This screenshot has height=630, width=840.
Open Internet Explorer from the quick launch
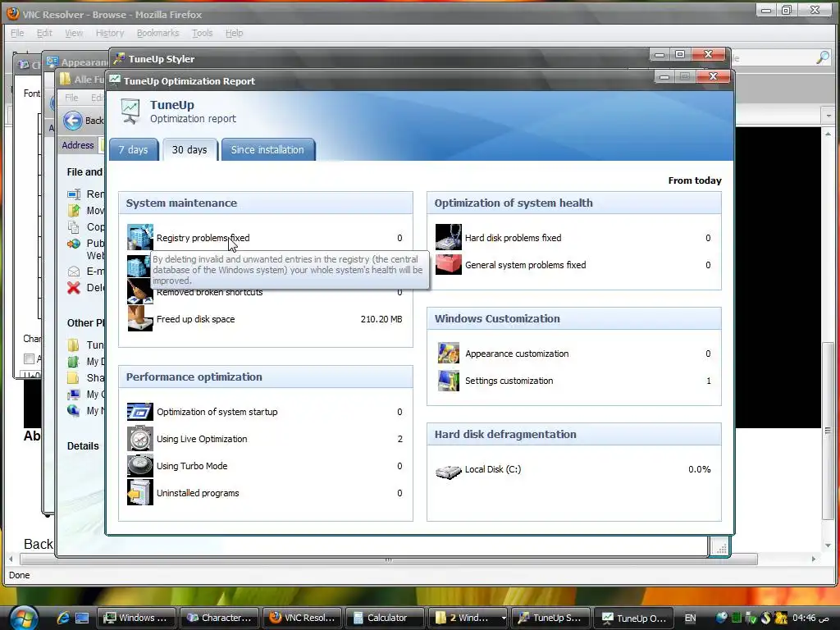pos(62,618)
